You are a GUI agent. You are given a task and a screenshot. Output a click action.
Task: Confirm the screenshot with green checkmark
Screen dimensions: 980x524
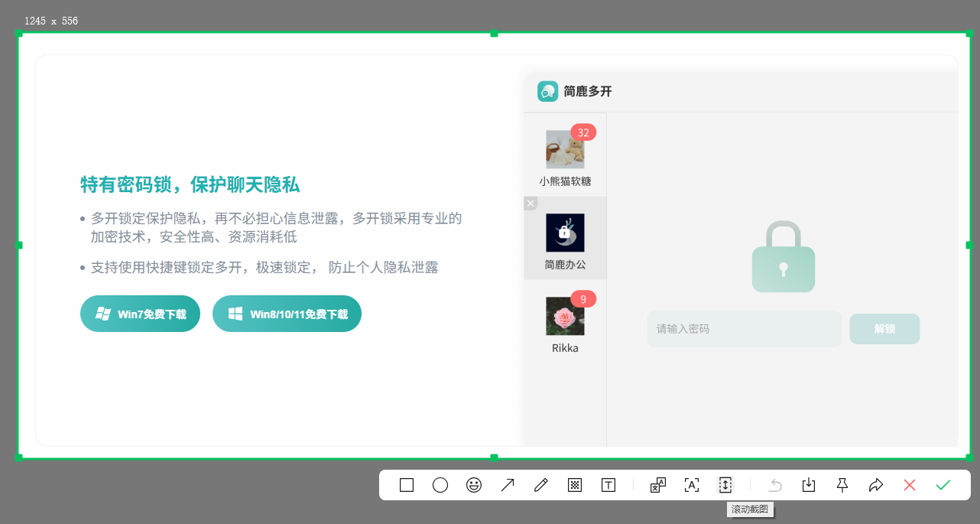click(x=943, y=485)
